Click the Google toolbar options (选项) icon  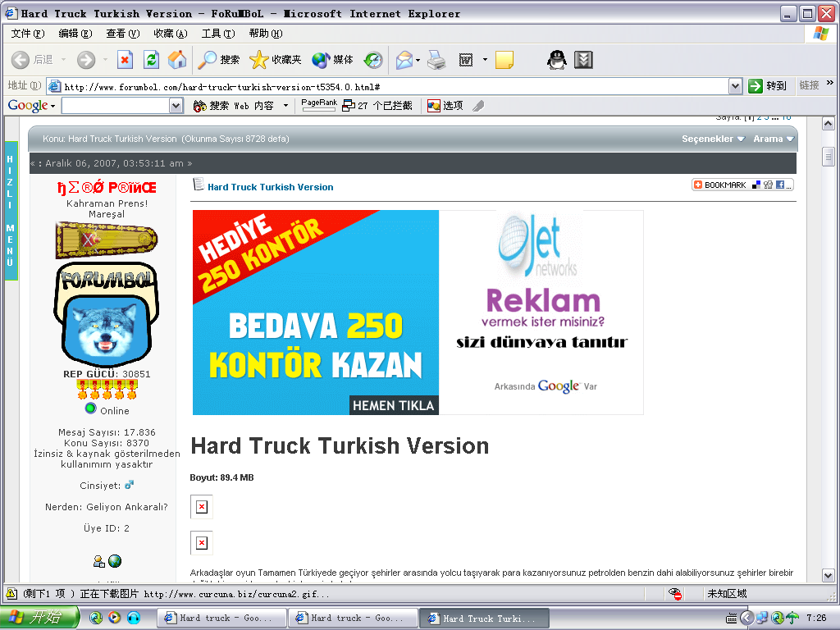click(445, 106)
